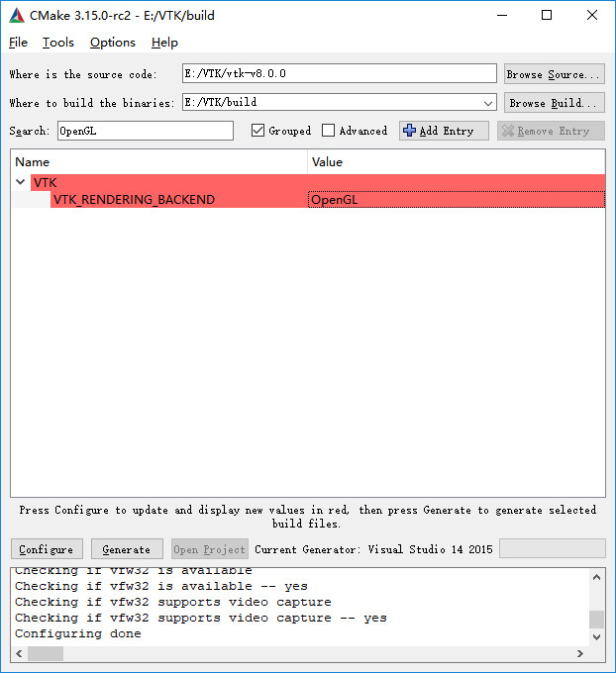This screenshot has width=616, height=673.
Task: Click Browse Build button
Action: [x=555, y=103]
